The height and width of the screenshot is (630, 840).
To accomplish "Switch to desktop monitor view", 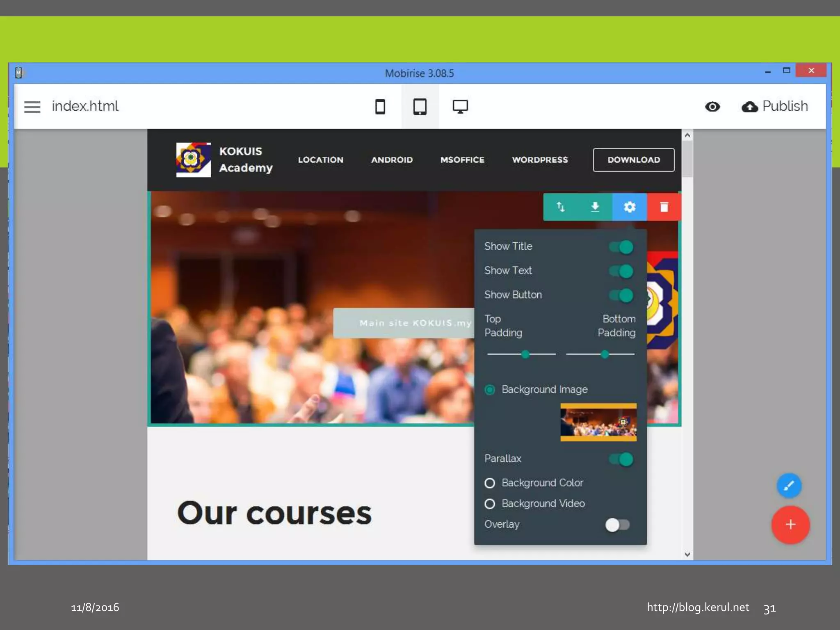I will click(460, 107).
